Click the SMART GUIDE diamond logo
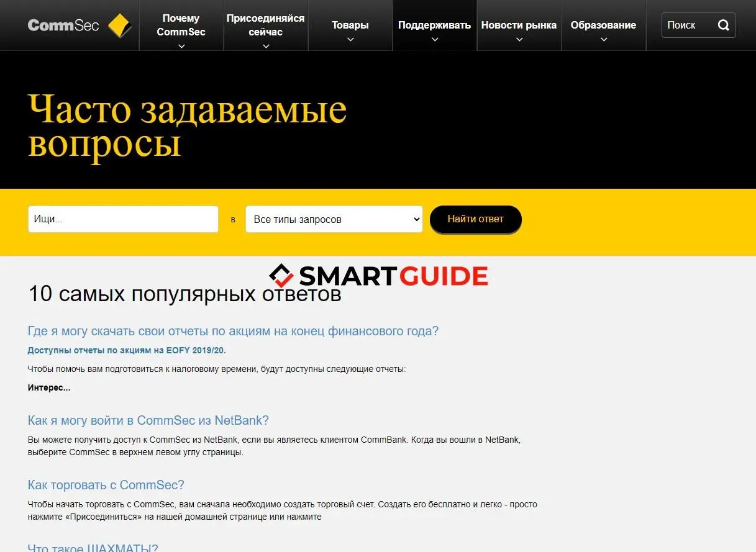Viewport: 756px width, 552px height. 280,275
